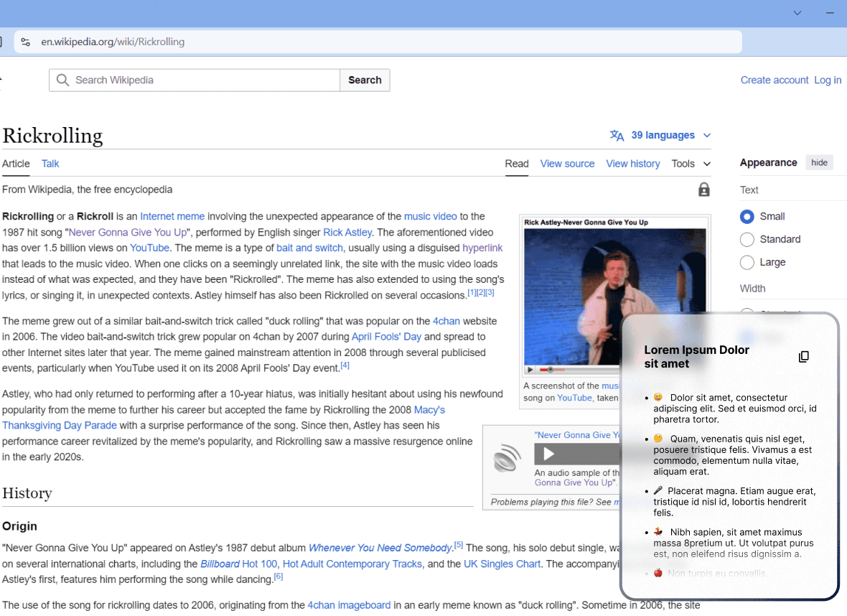Follow the Rick Astley link
This screenshot has width=847, height=616.
(x=347, y=233)
